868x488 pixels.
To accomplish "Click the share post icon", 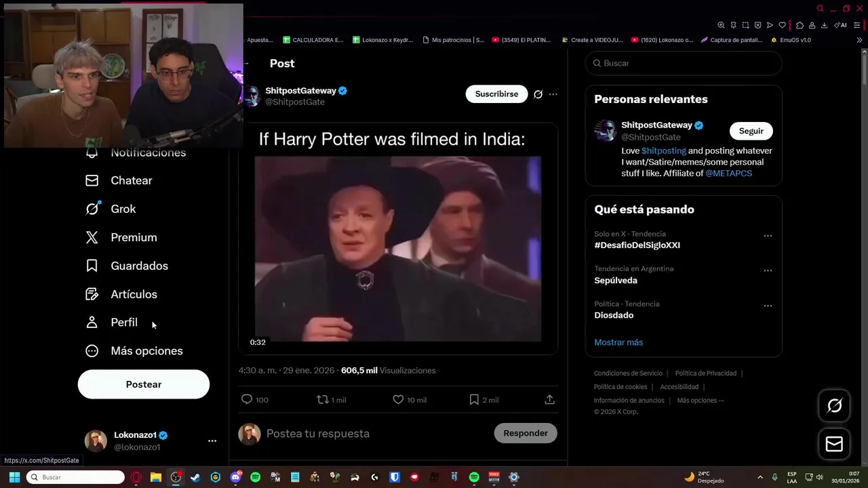I will pos(550,400).
